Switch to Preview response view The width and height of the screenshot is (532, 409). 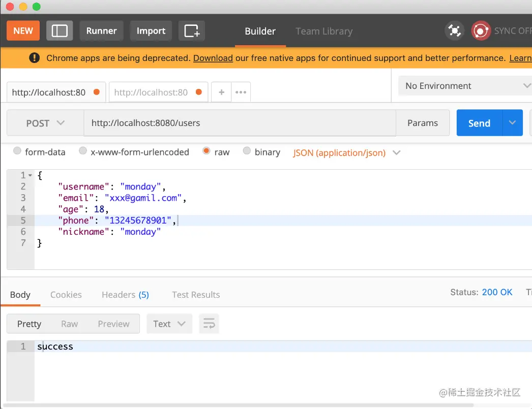coord(113,324)
